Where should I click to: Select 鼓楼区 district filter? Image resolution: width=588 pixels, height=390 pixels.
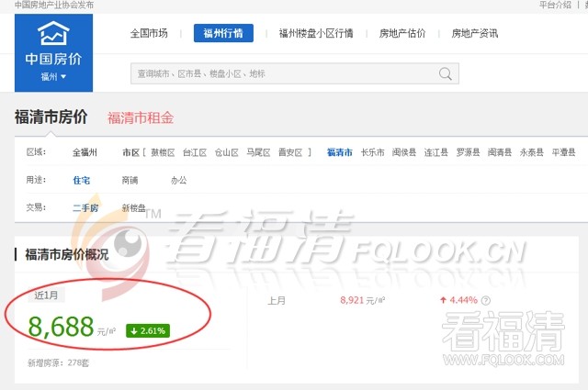[163, 152]
